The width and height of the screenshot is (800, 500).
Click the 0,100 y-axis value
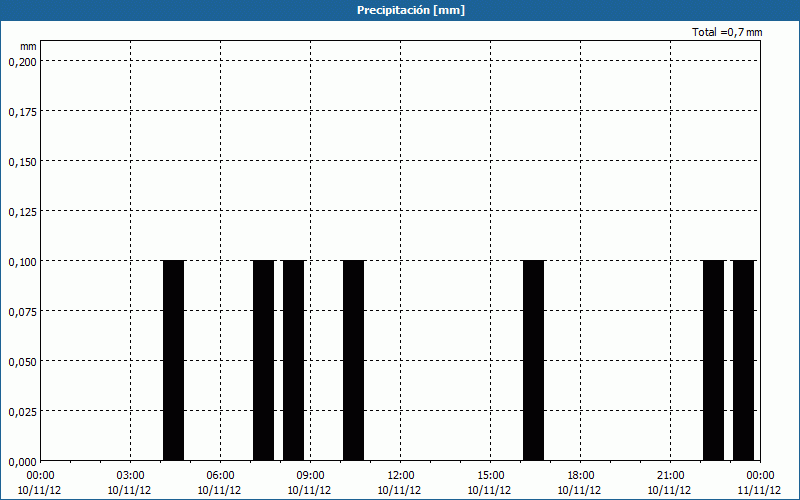(x=22, y=262)
